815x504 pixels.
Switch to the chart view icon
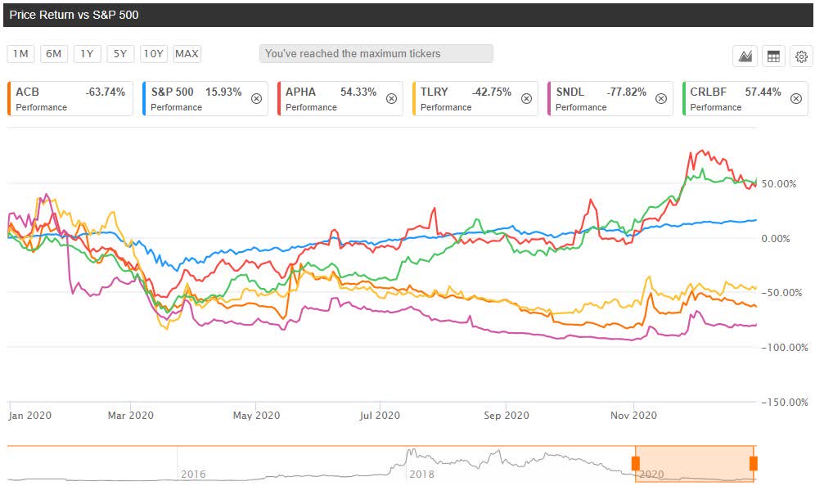[x=745, y=56]
